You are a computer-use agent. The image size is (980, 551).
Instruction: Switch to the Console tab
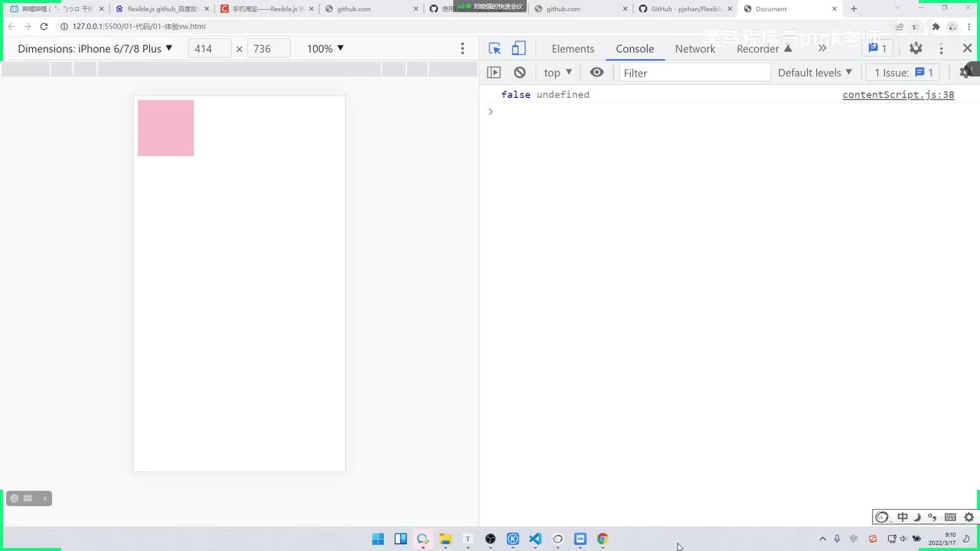(635, 48)
